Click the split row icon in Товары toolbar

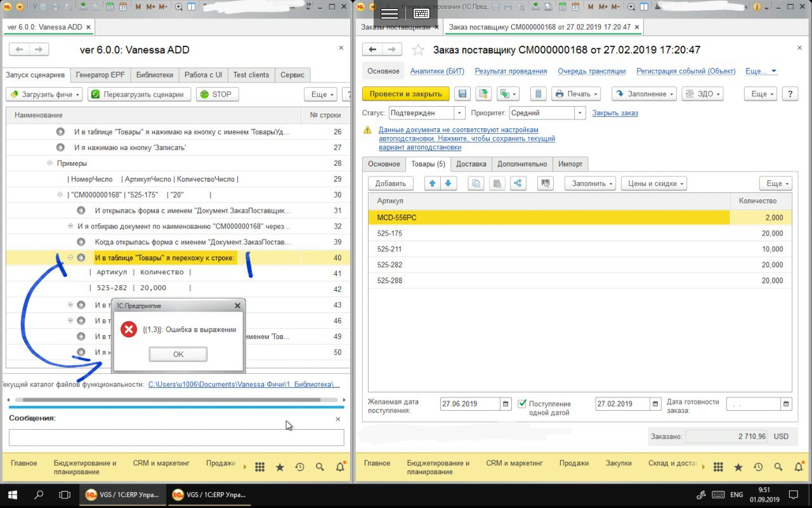(x=518, y=184)
